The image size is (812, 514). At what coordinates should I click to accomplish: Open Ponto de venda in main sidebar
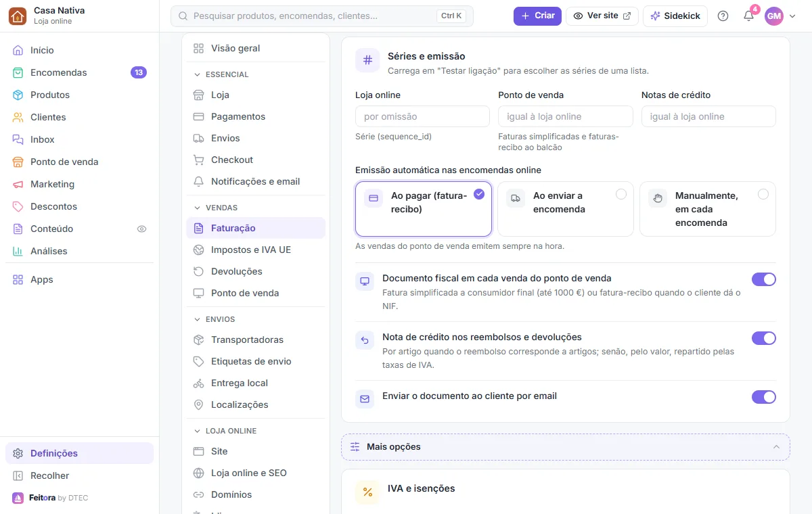(x=80, y=162)
